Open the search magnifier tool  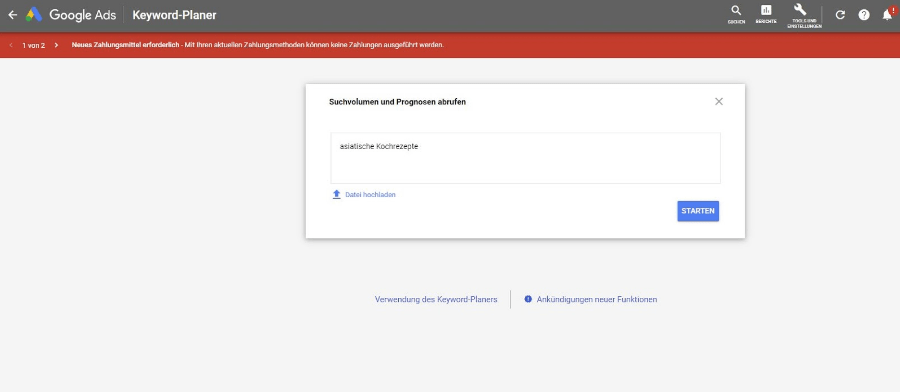pos(736,14)
